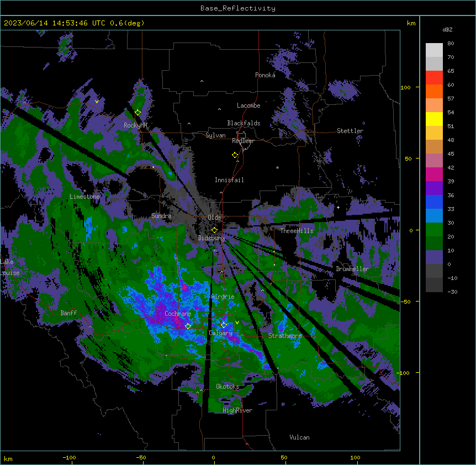
Task: Click the yellow radar site marker near Olds
Action: pos(214,230)
